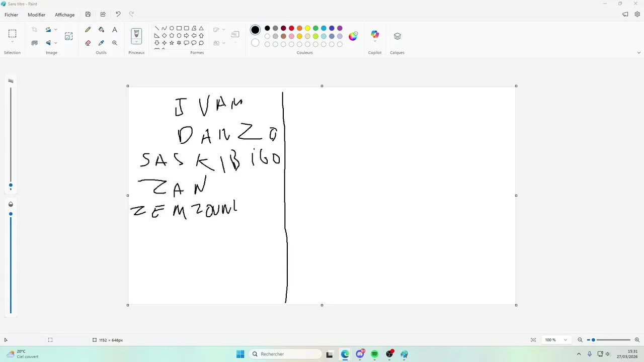Pick the yellow color swatch

pyautogui.click(x=307, y=28)
